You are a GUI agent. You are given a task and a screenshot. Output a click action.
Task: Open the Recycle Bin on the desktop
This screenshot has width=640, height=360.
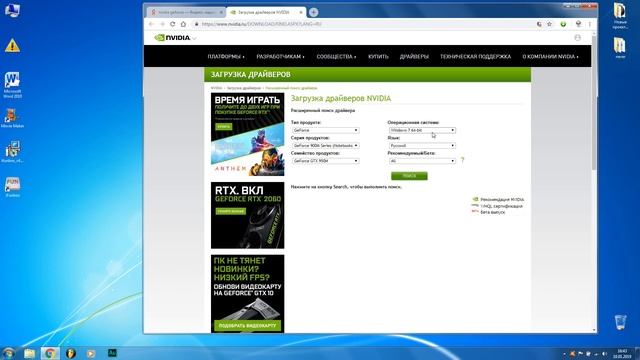coord(620,322)
